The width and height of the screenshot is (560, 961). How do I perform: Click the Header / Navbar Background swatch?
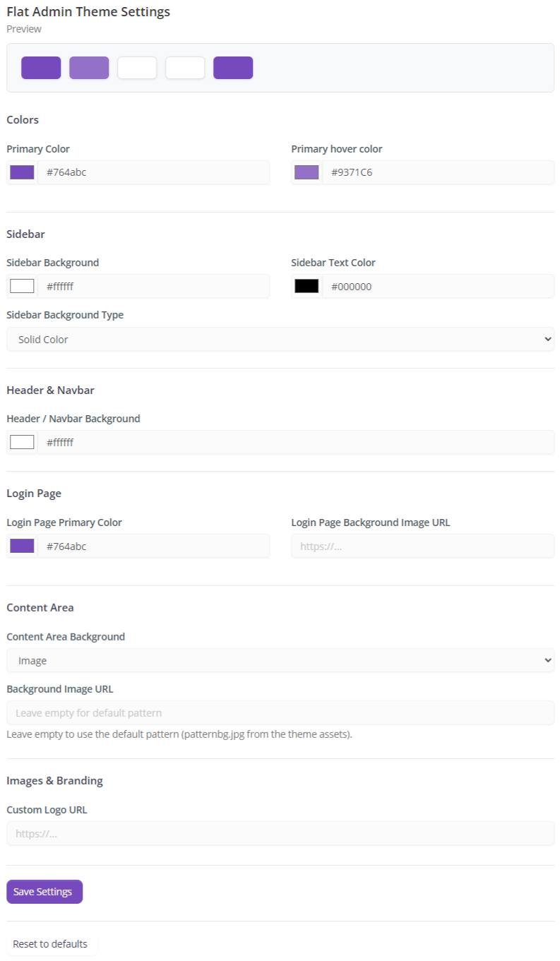[x=22, y=442]
